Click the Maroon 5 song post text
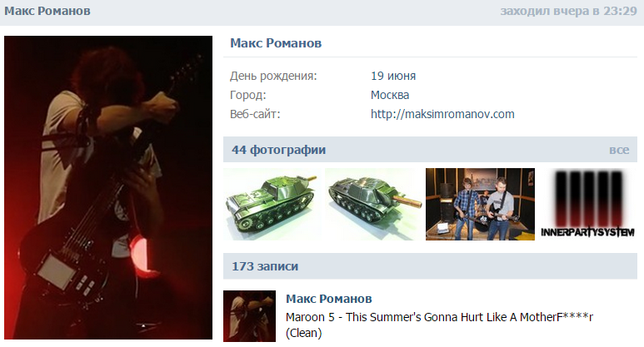The width and height of the screenshot is (644, 347). click(439, 325)
